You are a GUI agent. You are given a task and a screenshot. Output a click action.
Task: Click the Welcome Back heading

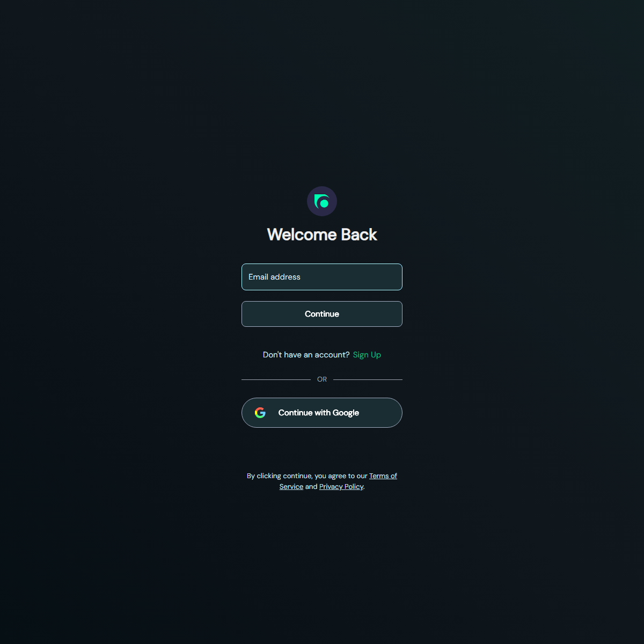322,235
